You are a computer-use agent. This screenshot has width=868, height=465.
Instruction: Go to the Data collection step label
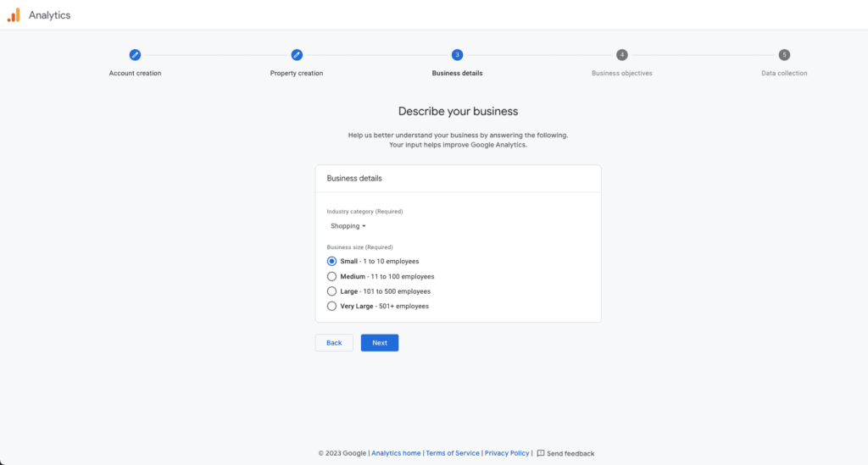784,73
